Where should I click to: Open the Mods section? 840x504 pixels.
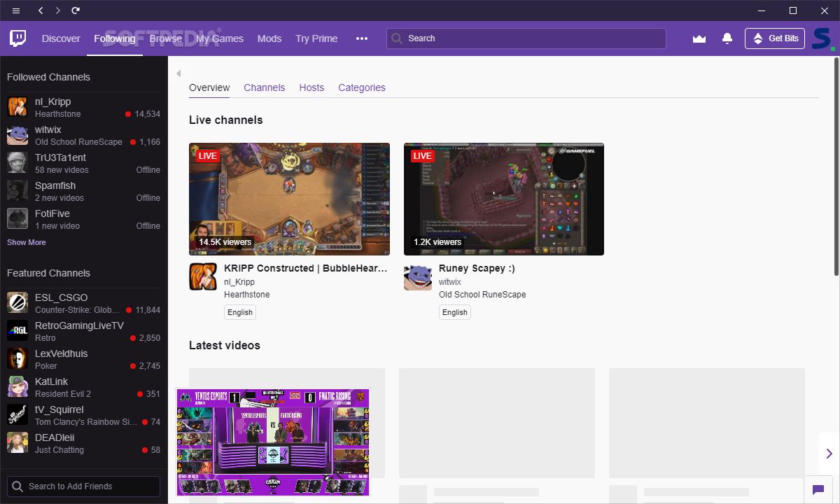tap(269, 38)
